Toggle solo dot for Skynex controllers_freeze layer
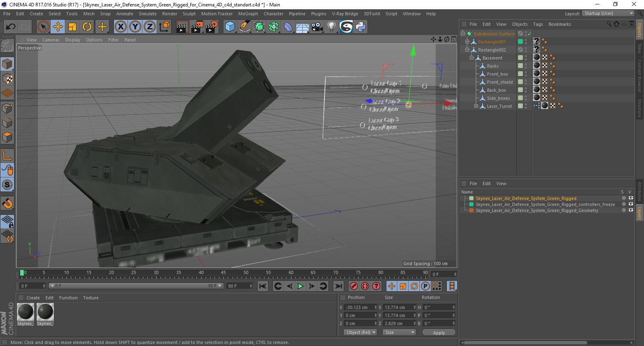The image size is (644, 346). click(x=624, y=204)
